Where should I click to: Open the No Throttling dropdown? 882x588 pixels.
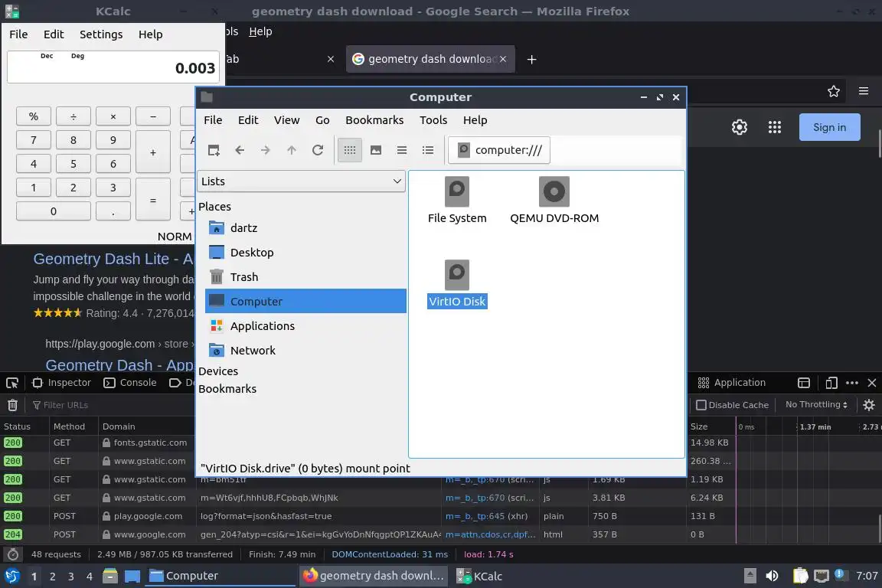point(816,404)
